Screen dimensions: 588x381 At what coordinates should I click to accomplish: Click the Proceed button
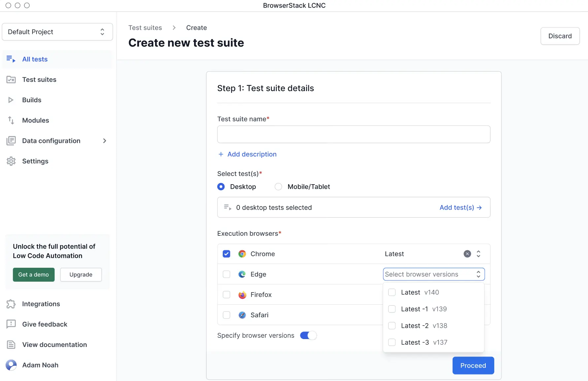[473, 365]
